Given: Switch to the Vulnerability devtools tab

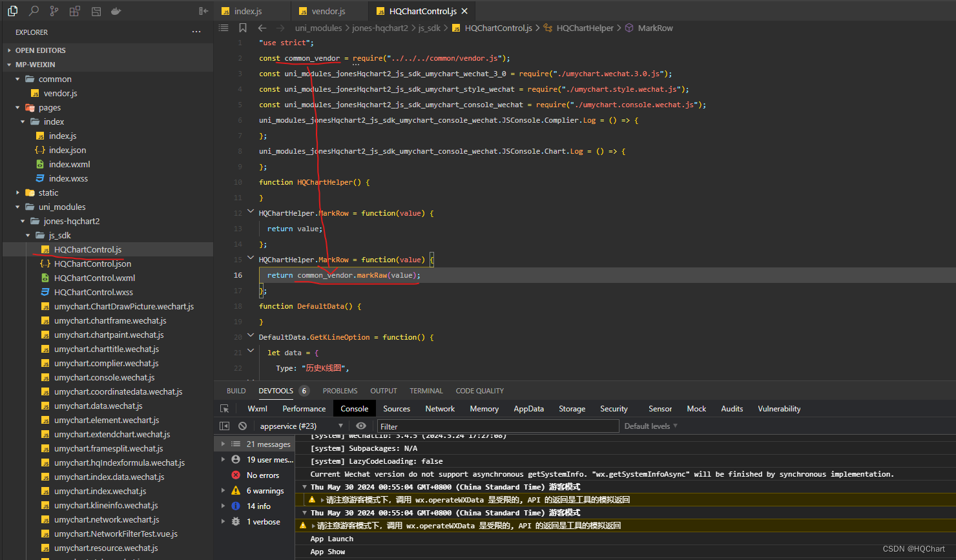Looking at the screenshot, I should [x=779, y=409].
